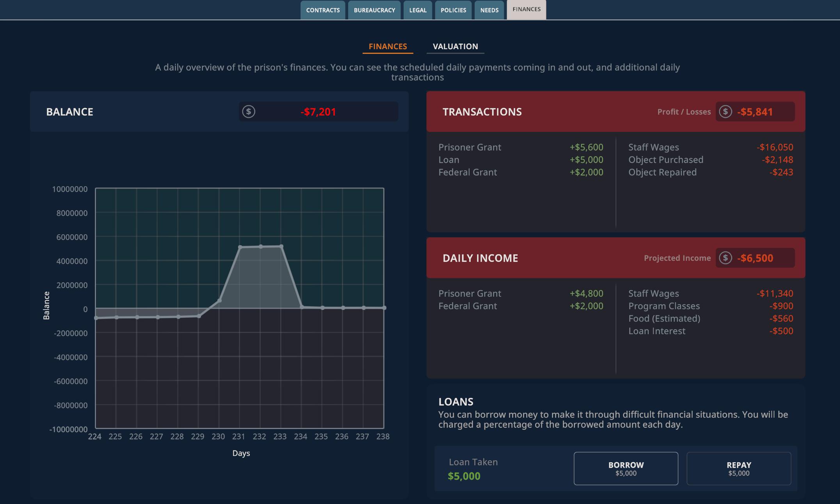Select the Needs tab
This screenshot has height=504, width=840.
point(489,10)
